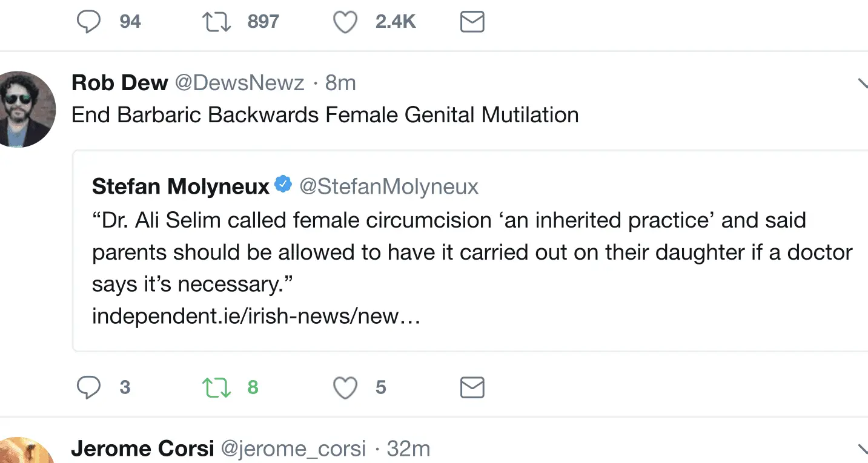Message Rob Dew's tweet using envelope icon
The height and width of the screenshot is (463, 868).
[472, 387]
